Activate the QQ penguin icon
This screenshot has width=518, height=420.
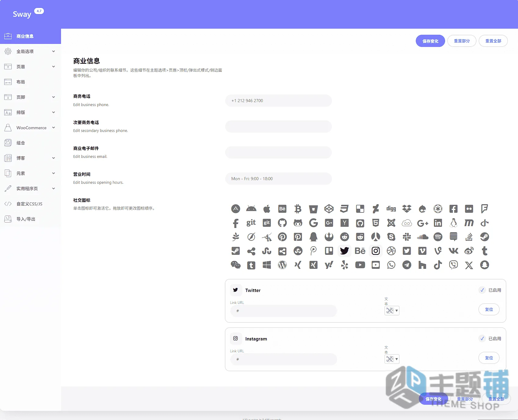(313, 237)
